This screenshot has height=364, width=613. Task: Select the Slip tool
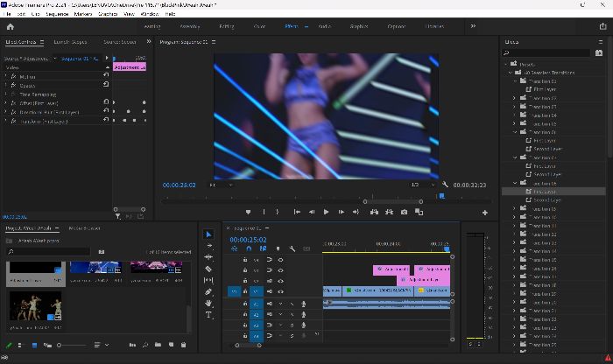point(208,280)
